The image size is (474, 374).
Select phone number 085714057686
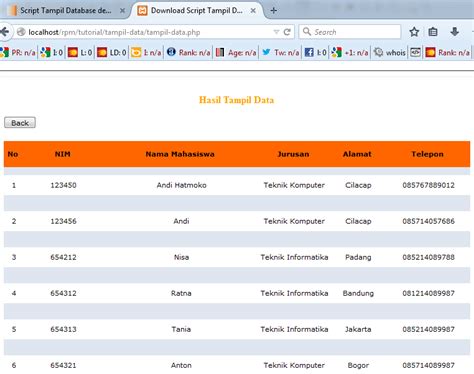[x=428, y=221]
